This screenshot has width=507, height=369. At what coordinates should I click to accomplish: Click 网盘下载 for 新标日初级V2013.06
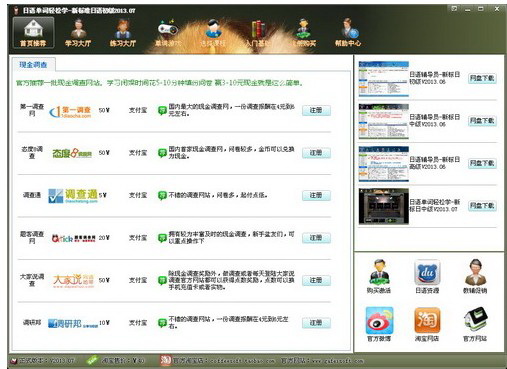pos(482,78)
